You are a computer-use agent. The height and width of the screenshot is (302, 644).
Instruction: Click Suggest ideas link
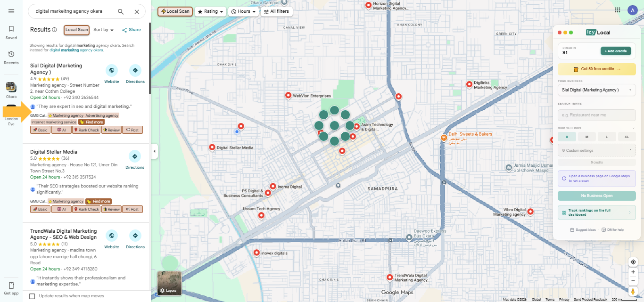pos(583,230)
